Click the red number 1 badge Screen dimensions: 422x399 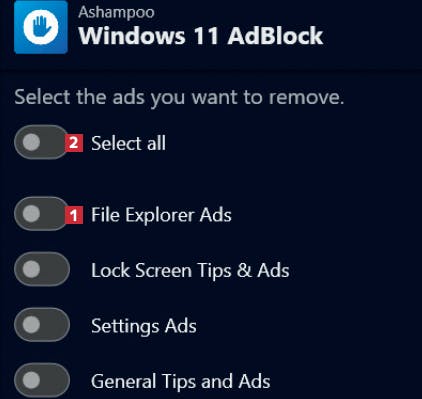click(74, 215)
